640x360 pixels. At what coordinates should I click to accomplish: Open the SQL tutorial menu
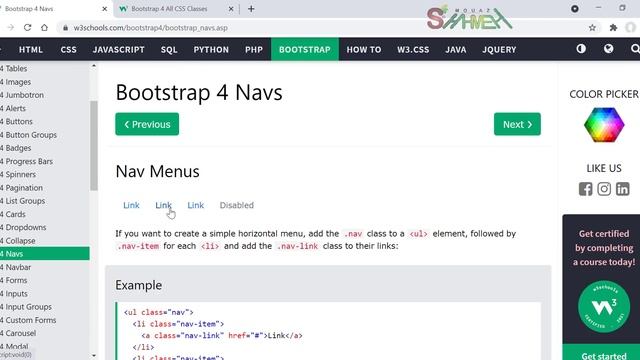(x=169, y=49)
